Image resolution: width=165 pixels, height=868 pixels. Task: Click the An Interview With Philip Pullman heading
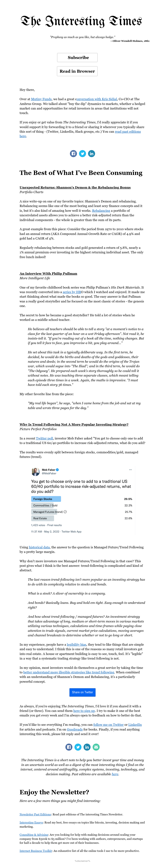coord(48,274)
